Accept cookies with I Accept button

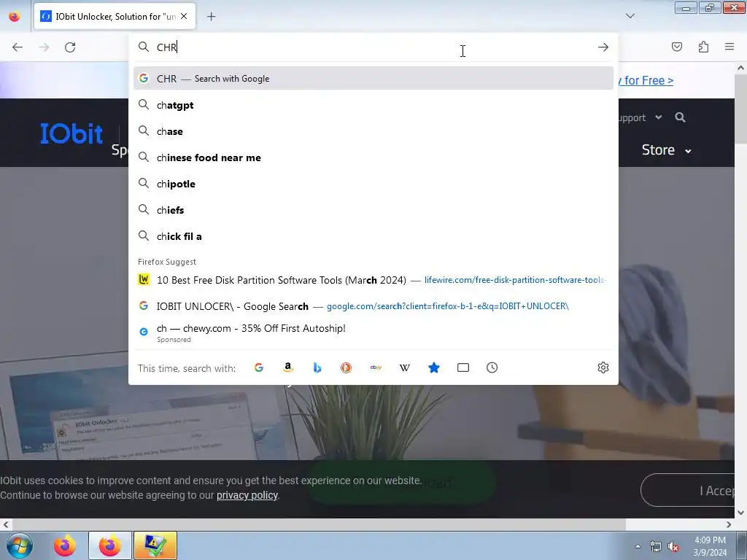tap(688, 490)
